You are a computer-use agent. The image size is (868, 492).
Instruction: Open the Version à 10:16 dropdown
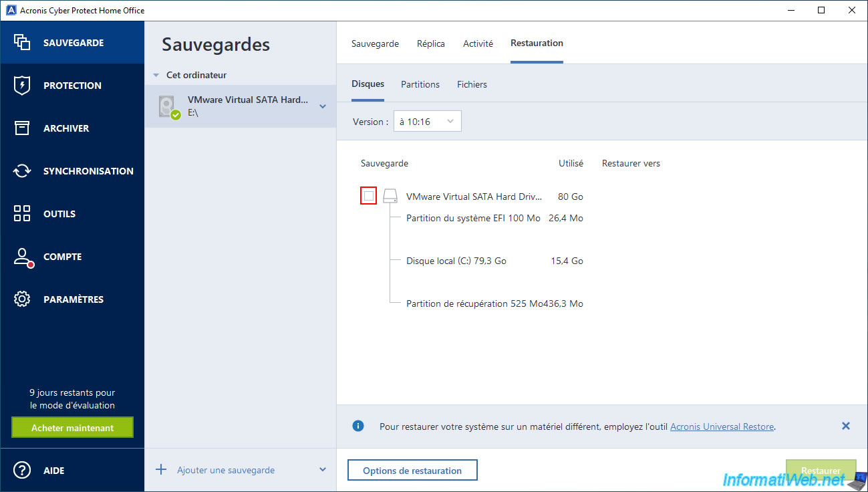pyautogui.click(x=428, y=122)
